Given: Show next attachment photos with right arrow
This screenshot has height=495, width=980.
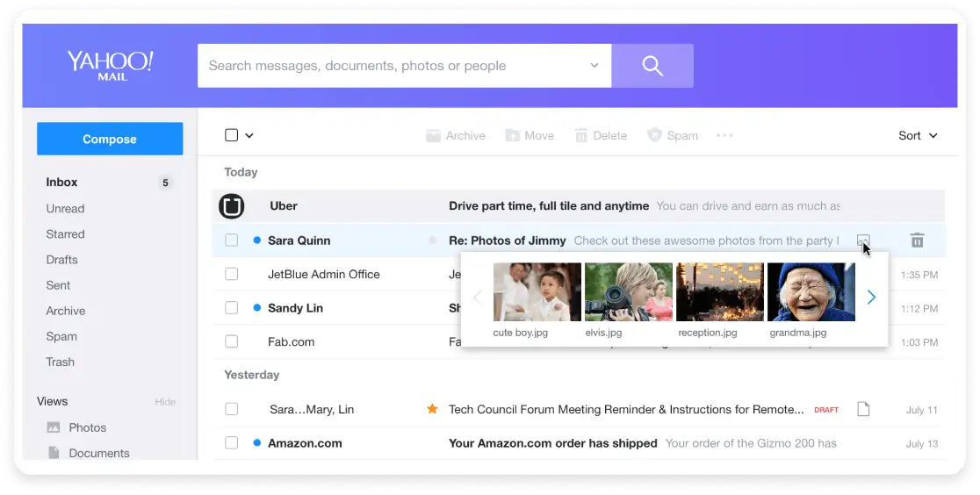Looking at the screenshot, I should (871, 297).
